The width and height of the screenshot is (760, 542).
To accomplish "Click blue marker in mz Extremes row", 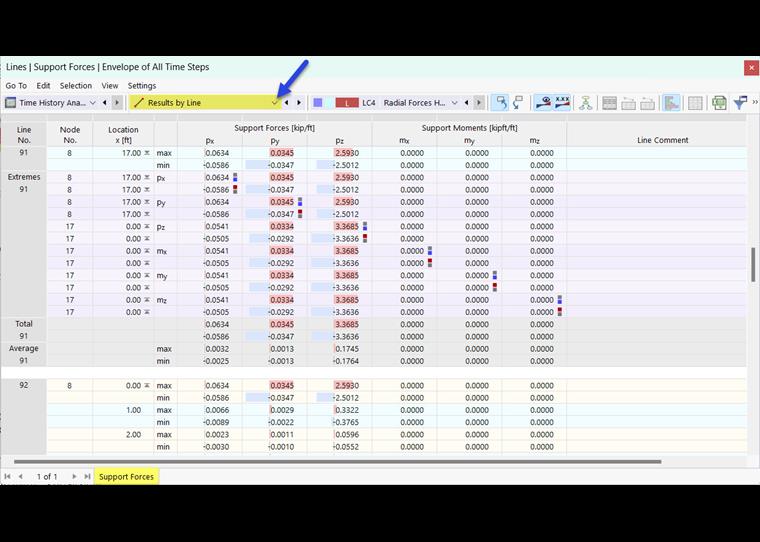I will tap(559, 300).
